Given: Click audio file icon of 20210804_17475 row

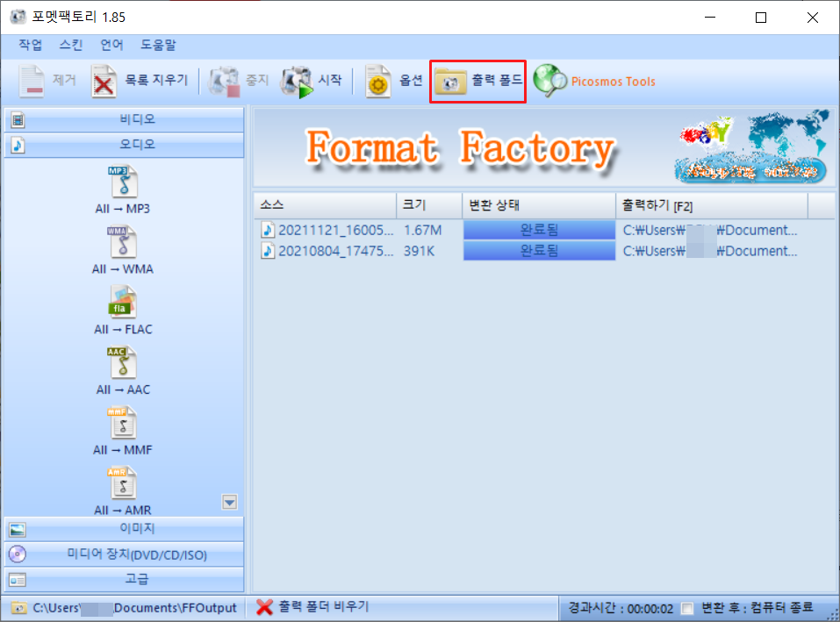Looking at the screenshot, I should (x=268, y=251).
